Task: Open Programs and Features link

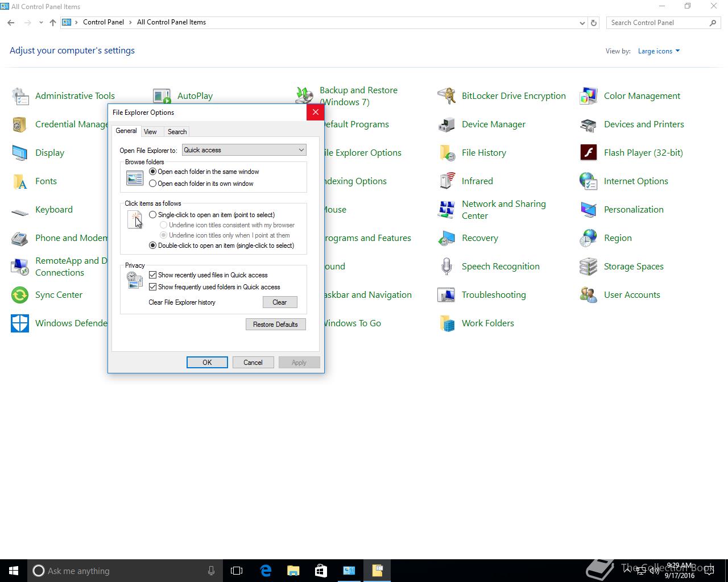Action: (x=368, y=238)
